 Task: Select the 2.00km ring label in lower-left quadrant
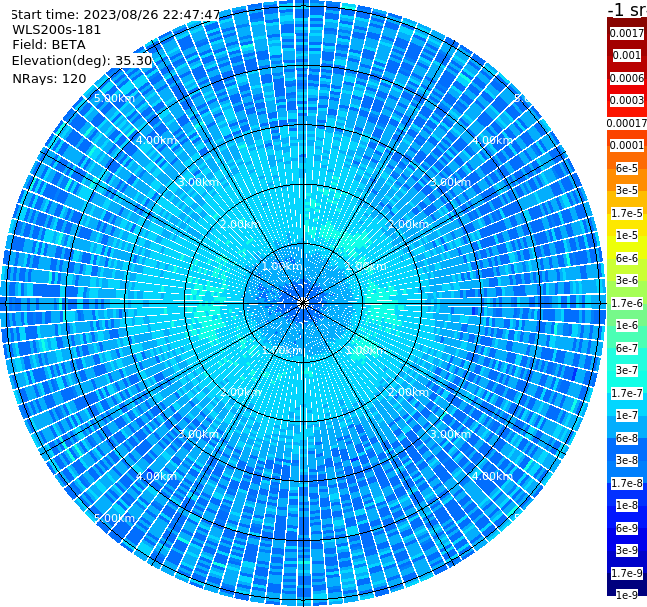[x=241, y=392]
